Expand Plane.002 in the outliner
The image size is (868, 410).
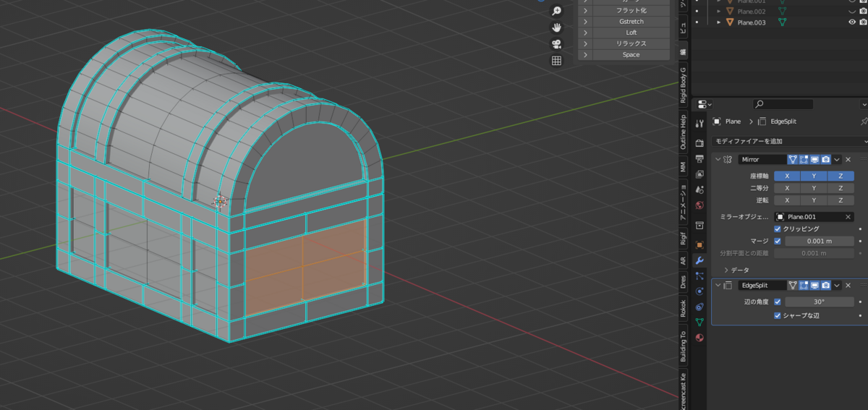pos(719,12)
